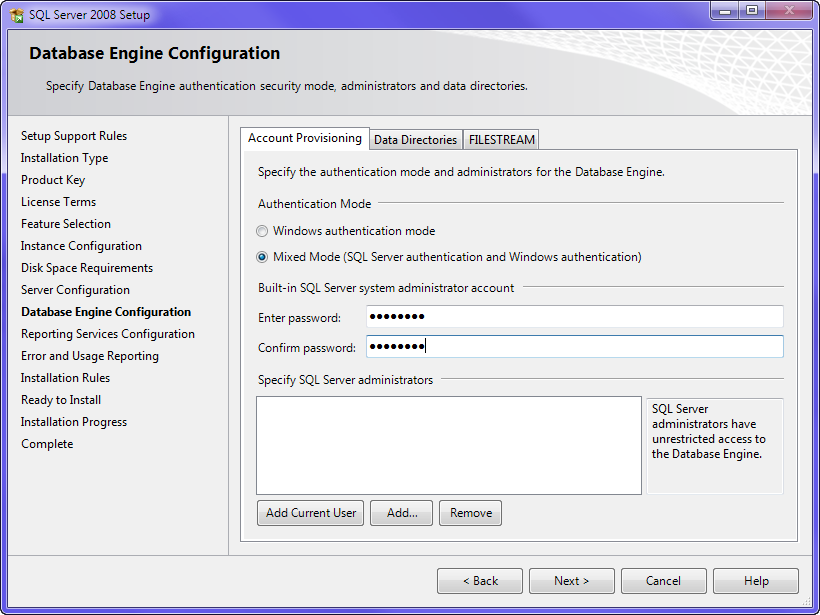Select the Installation Rules step
Image resolution: width=820 pixels, height=615 pixels.
(65, 378)
